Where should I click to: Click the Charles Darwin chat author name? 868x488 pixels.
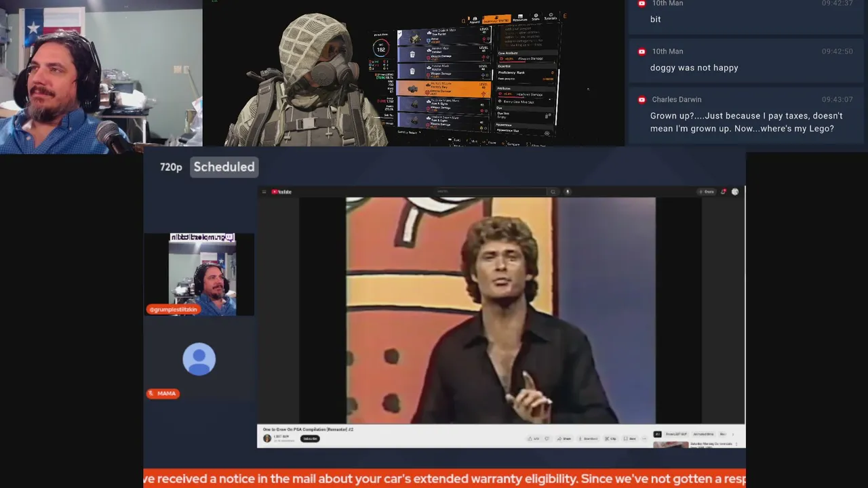coord(676,100)
